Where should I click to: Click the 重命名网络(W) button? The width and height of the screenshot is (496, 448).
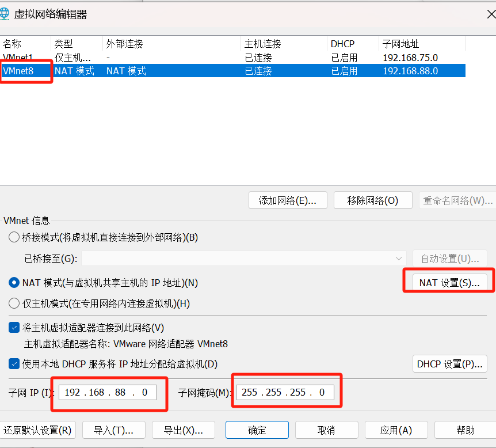point(457,200)
